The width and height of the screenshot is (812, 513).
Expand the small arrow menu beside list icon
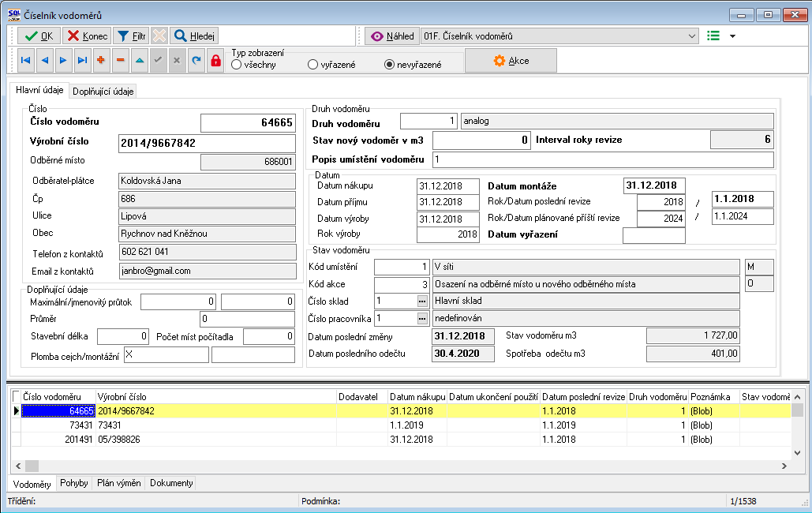click(x=732, y=36)
